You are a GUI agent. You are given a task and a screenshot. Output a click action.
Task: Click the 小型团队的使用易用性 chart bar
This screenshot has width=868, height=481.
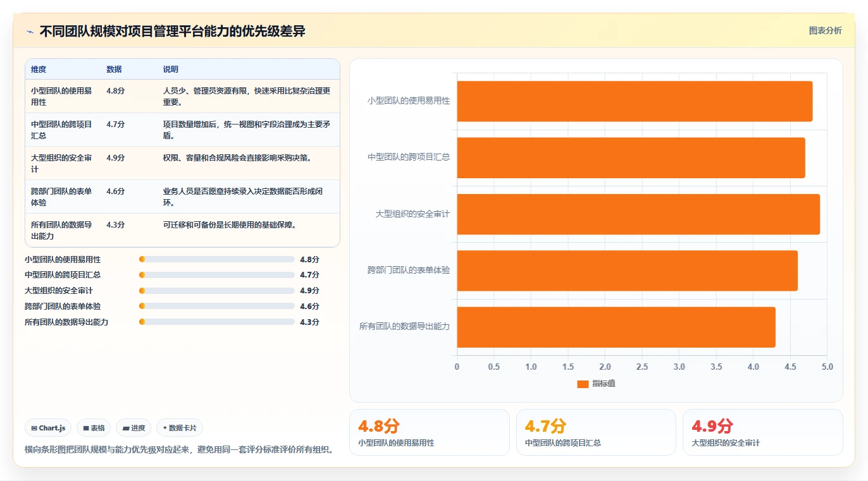(635, 101)
